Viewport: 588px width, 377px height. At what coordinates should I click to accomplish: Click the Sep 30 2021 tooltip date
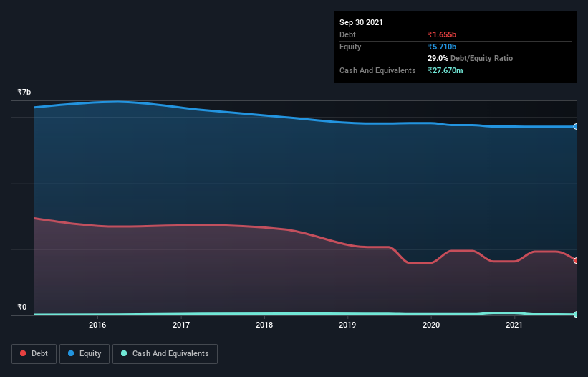tap(361, 22)
